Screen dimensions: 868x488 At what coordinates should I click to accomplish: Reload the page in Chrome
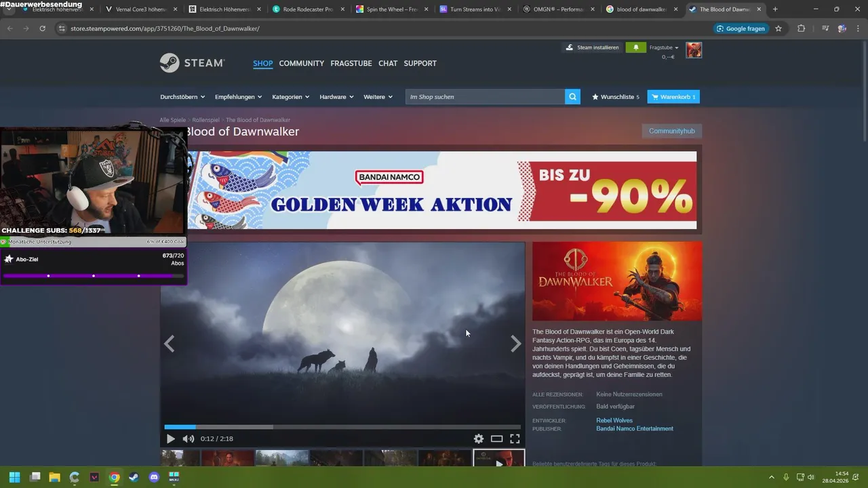point(42,28)
